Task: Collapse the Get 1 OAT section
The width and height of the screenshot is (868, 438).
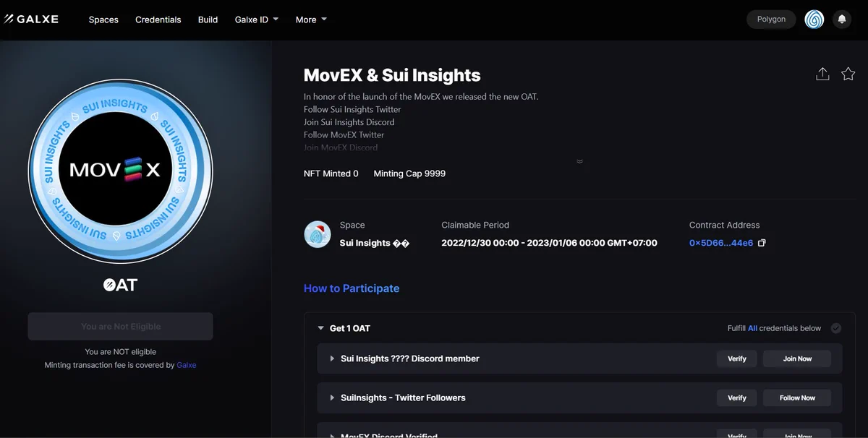Action: pos(321,328)
